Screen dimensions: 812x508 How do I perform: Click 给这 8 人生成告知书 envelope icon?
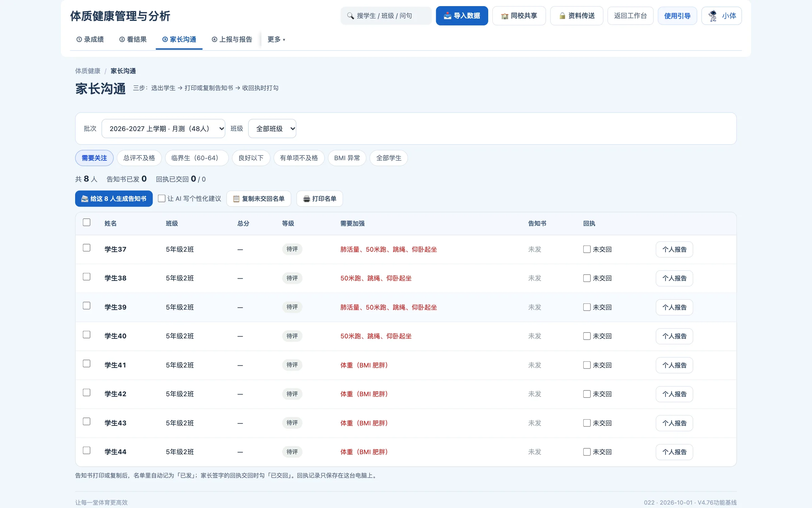85,199
